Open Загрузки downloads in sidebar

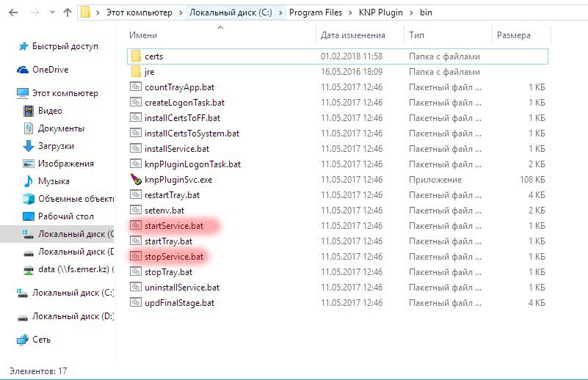56,146
